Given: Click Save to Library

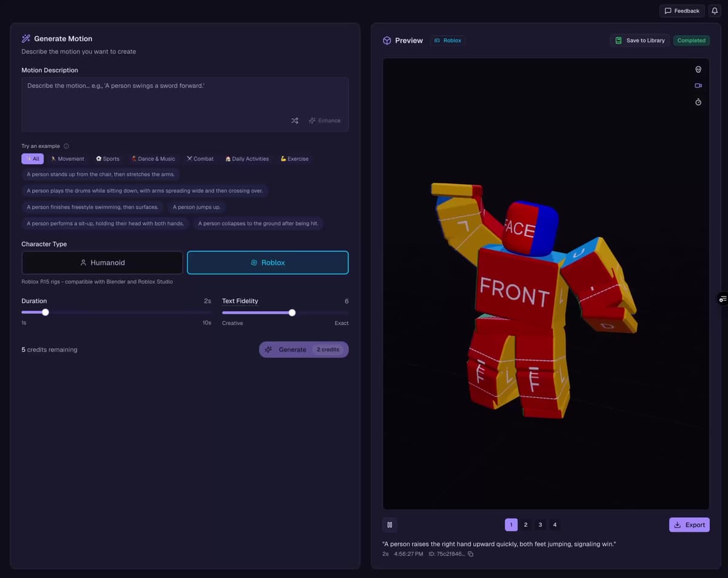Looking at the screenshot, I should coord(639,41).
